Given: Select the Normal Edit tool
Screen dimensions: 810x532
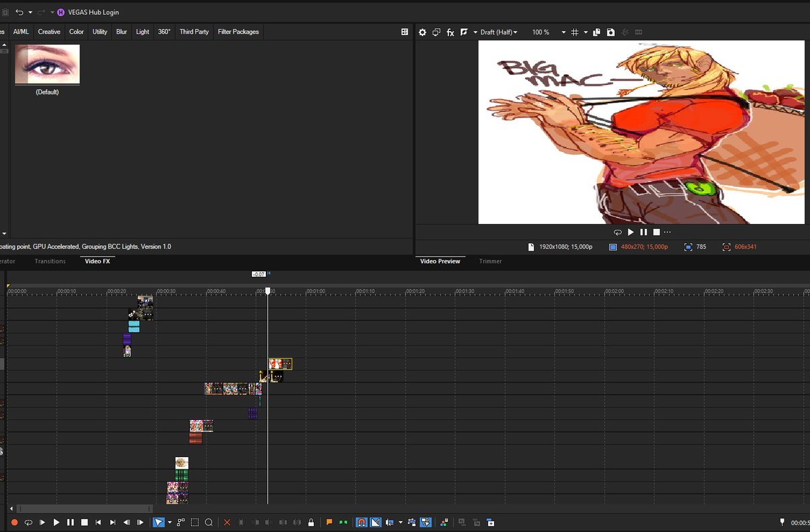Looking at the screenshot, I should 158,523.
